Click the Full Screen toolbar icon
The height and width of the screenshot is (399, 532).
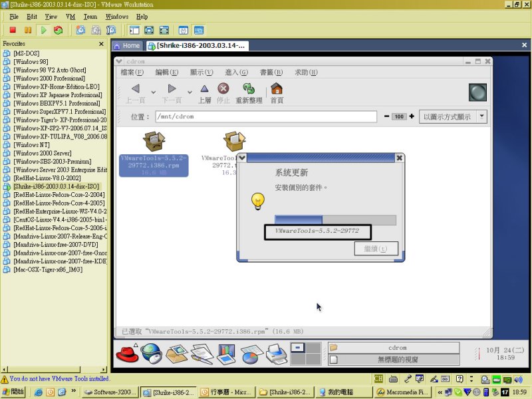pyautogui.click(x=149, y=30)
